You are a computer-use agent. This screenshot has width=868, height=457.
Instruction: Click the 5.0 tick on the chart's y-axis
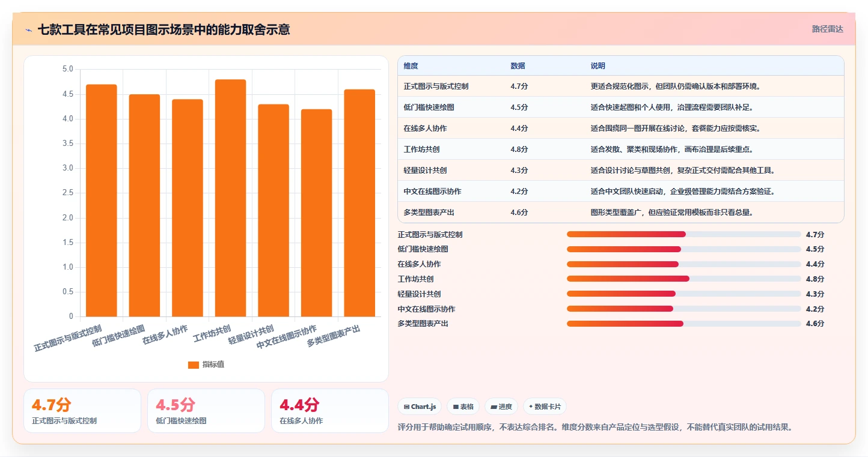67,70
